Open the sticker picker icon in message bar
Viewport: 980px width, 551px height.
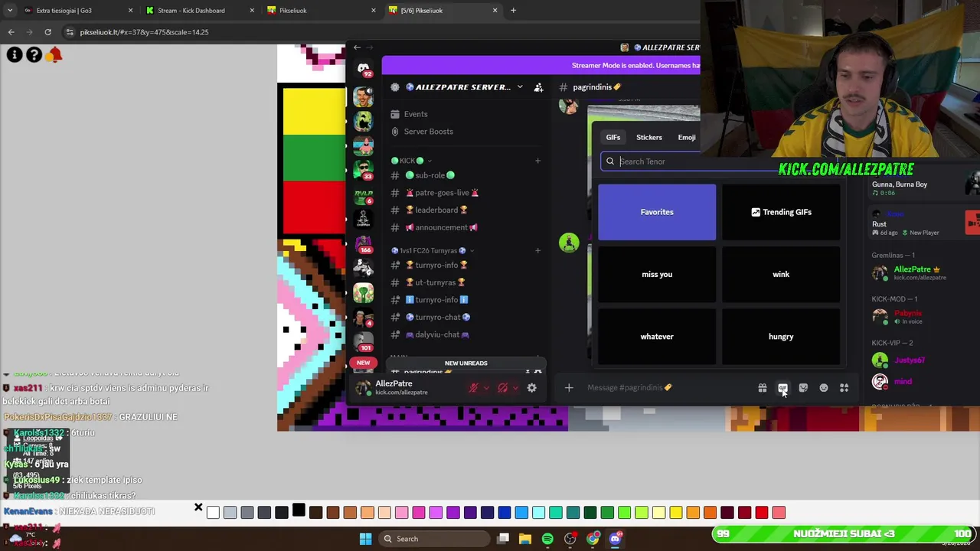coord(803,388)
